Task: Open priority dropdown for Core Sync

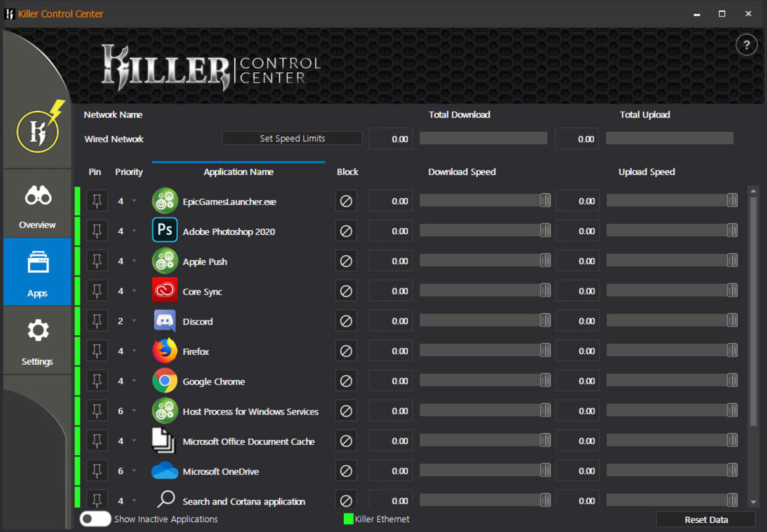Action: tap(134, 291)
